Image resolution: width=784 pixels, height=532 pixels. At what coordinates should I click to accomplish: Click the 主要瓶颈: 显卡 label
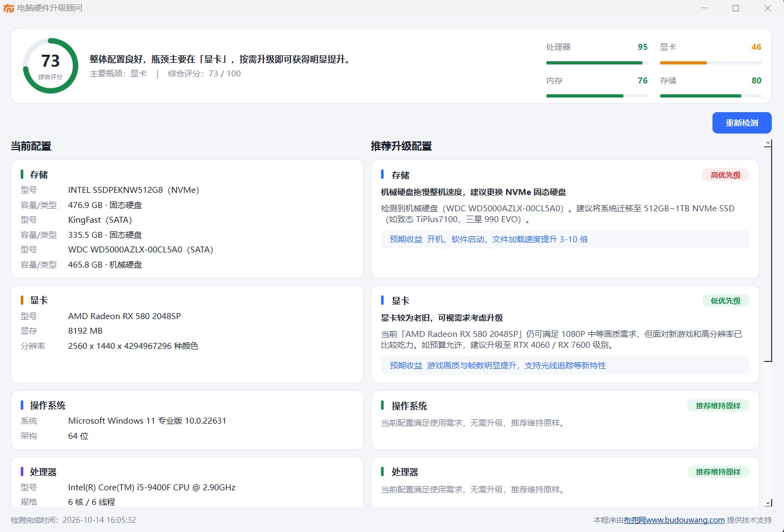pos(118,74)
